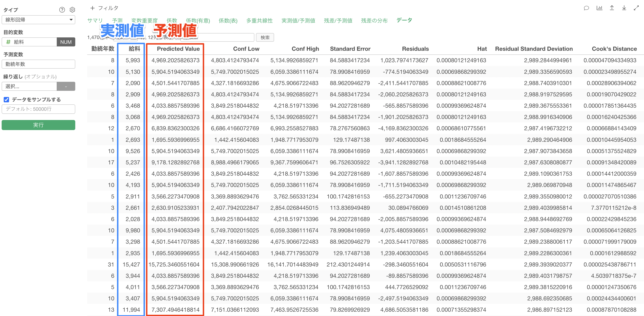Viewport: 644px width, 316px height.
Task: Open the 繰り返し 選択 dropdown
Action: (29, 86)
